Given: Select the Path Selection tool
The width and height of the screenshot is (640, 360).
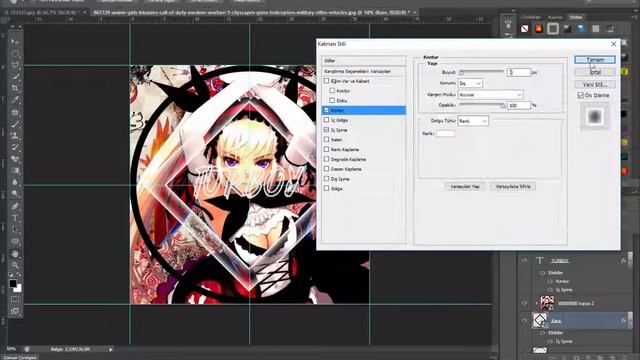Looking at the screenshot, I should [15, 229].
